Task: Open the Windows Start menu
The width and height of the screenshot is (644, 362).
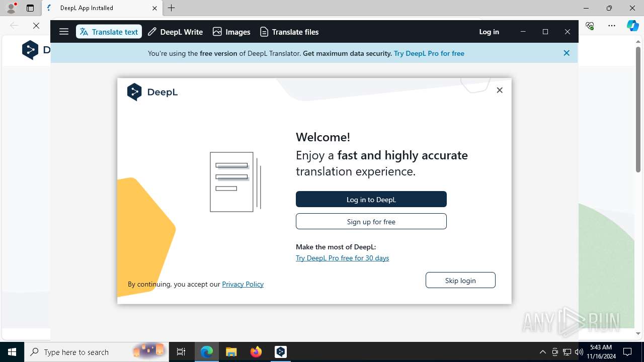Action: (x=12, y=352)
